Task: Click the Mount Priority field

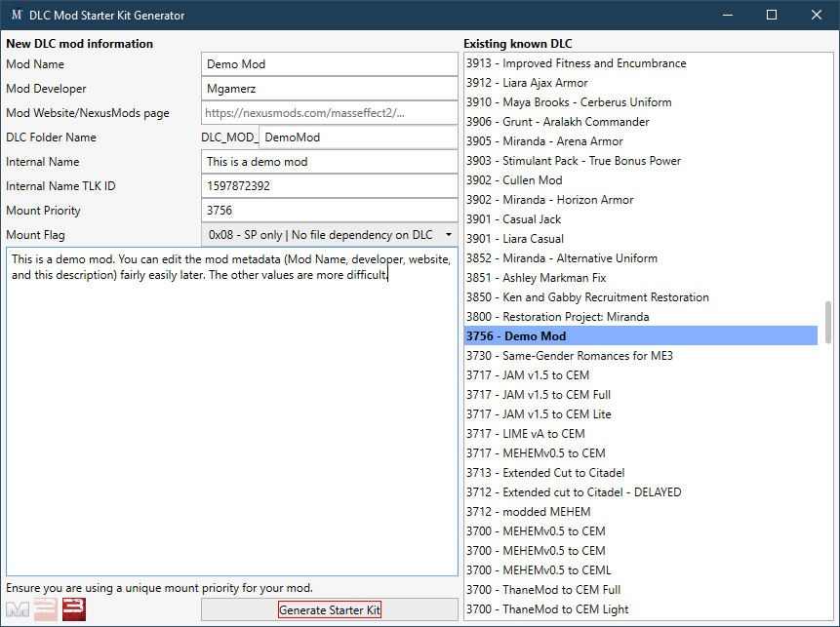Action: [329, 211]
